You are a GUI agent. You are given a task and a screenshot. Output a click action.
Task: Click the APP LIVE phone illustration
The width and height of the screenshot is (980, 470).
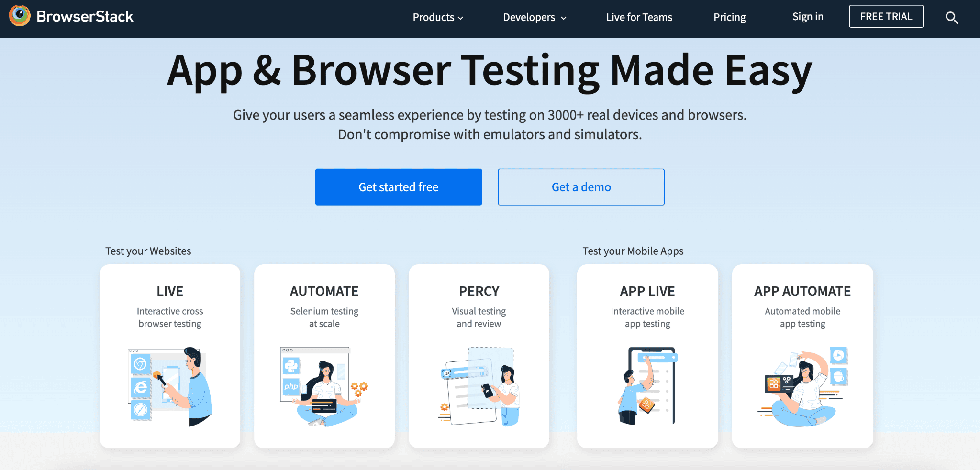tap(647, 386)
